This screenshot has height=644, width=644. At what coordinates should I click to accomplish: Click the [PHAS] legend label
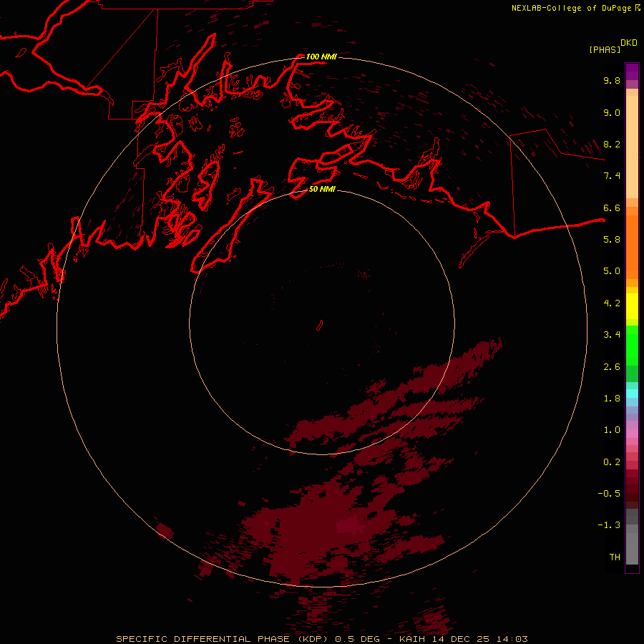[x=605, y=50]
